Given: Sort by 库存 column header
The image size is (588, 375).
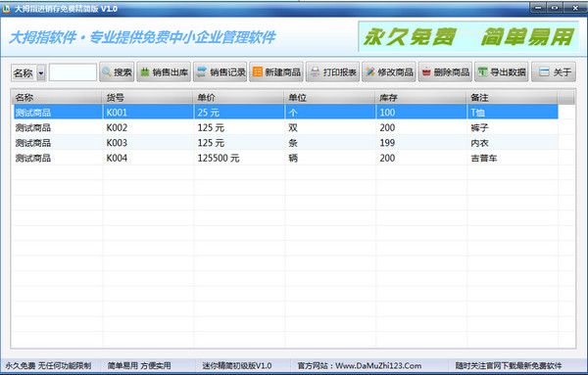Looking at the screenshot, I should click(420, 97).
